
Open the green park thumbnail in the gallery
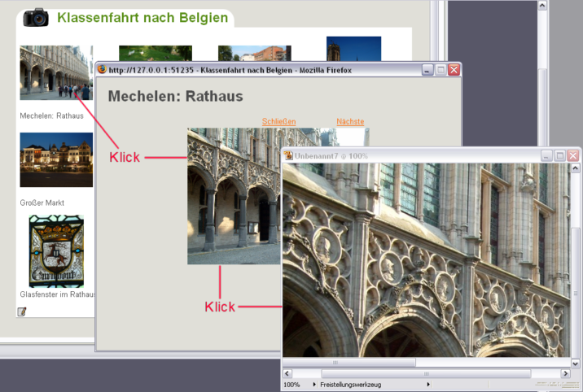pyautogui.click(x=156, y=54)
